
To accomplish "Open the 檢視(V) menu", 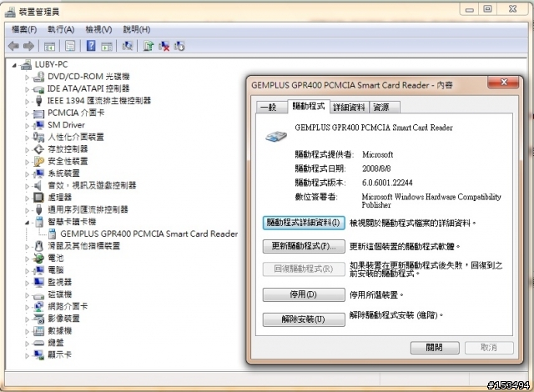I will pyautogui.click(x=98, y=29).
